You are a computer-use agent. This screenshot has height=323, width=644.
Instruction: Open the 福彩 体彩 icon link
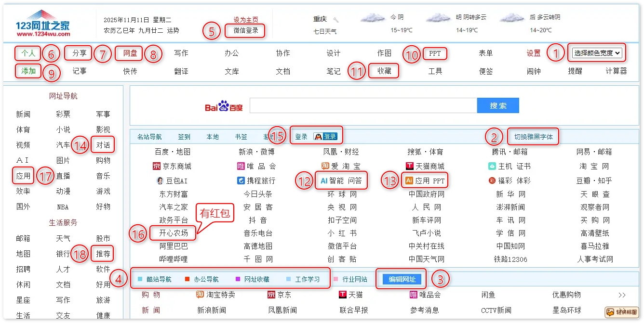(x=492, y=181)
